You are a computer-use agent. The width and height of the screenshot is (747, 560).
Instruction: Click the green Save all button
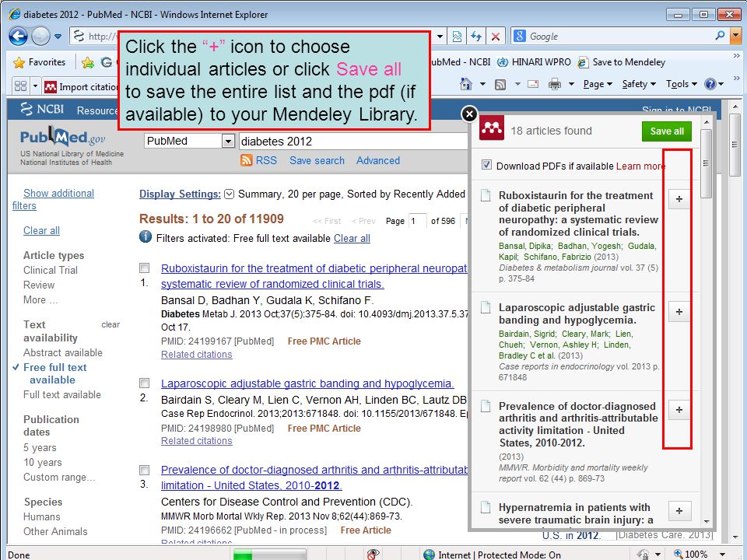tap(667, 131)
